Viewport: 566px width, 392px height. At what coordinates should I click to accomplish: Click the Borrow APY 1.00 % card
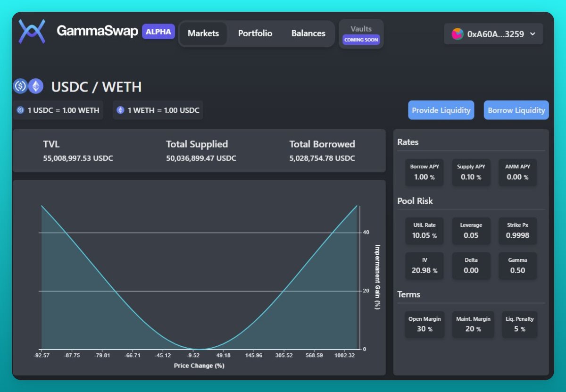click(424, 172)
